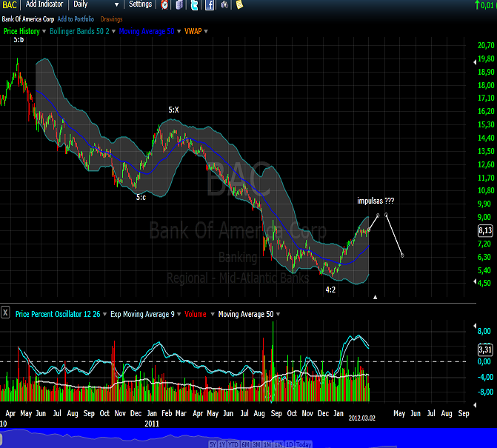Screen dimensions: 497x448
Task: Click the Bollinger Bands 50 2 label
Action: 79,31
